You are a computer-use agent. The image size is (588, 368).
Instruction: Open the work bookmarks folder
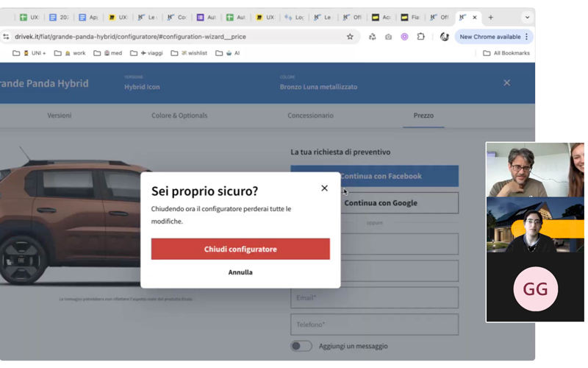70,53
